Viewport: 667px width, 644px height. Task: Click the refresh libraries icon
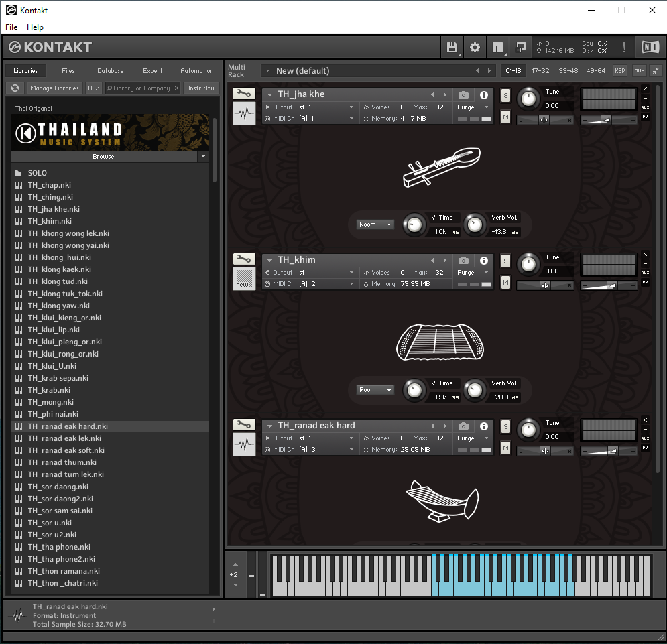[15, 88]
